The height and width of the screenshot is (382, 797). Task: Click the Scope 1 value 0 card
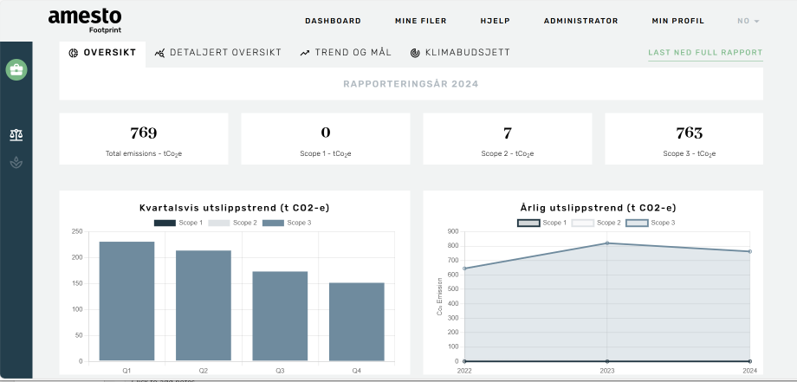(x=325, y=139)
